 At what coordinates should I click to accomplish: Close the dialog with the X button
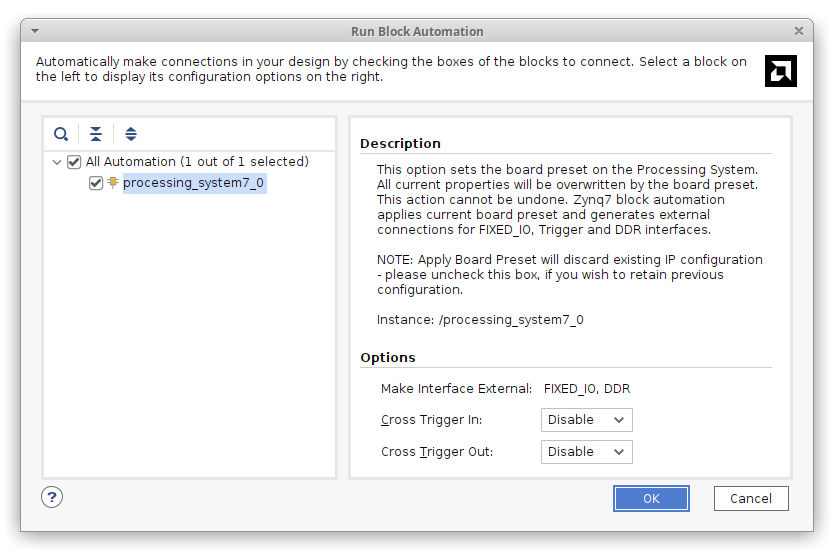click(x=798, y=31)
